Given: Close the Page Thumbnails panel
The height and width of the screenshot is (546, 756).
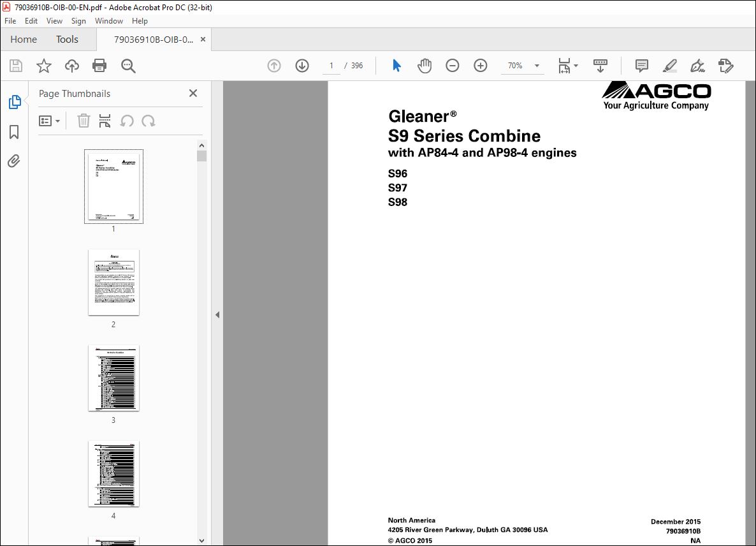Looking at the screenshot, I should (x=193, y=93).
